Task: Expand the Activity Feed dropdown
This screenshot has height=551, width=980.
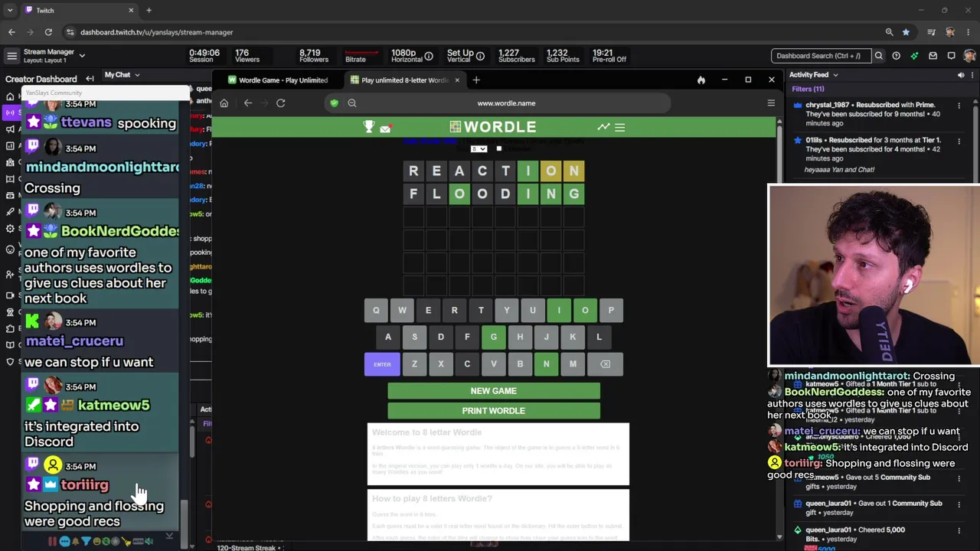Action: click(835, 75)
